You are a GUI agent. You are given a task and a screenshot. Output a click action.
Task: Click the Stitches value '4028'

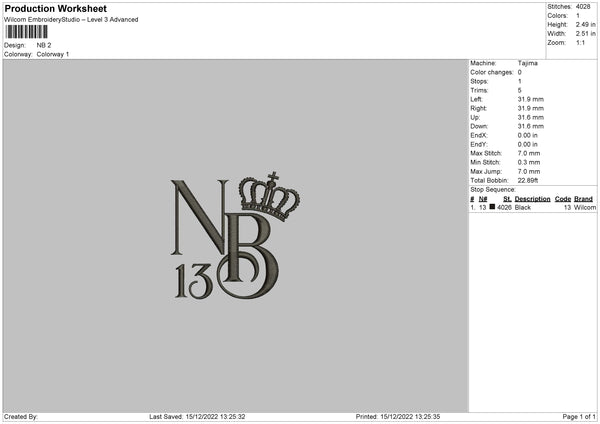coord(583,7)
